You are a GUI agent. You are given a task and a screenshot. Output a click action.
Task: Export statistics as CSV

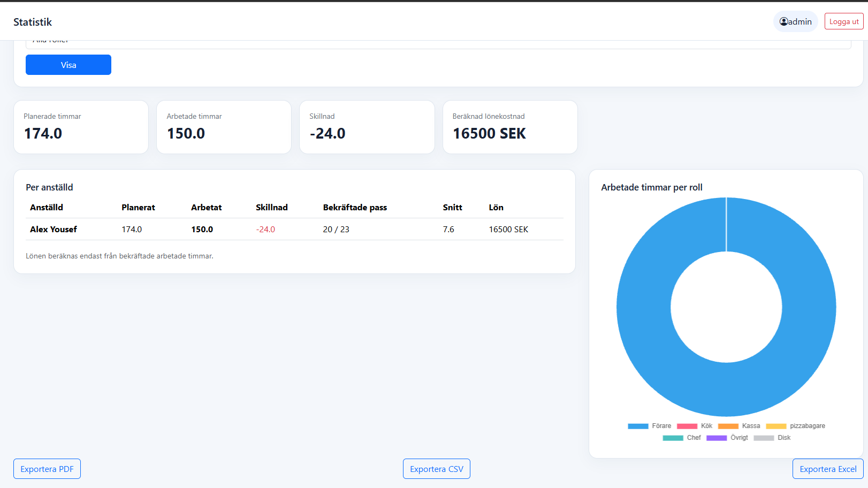point(437,469)
